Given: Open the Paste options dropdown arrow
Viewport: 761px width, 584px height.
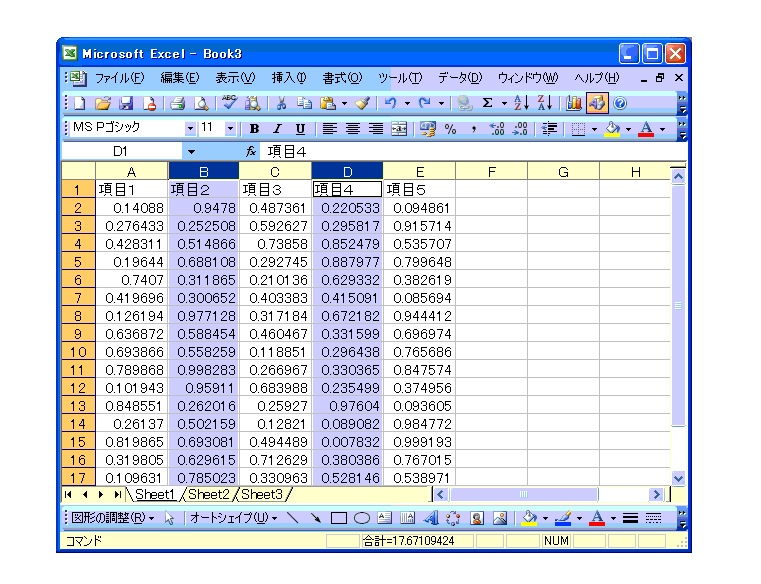Looking at the screenshot, I should 344,103.
